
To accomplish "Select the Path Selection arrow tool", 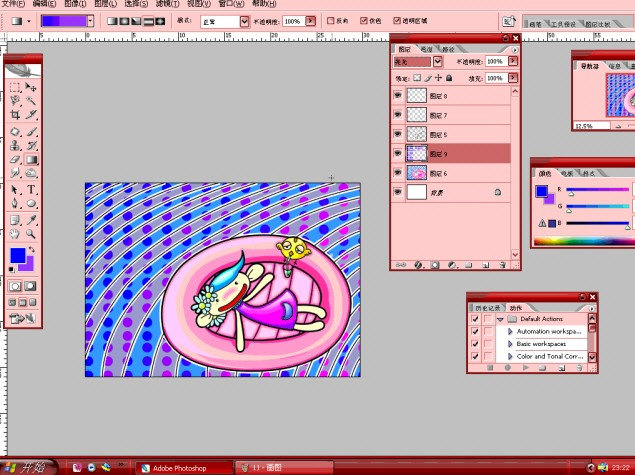I will point(15,190).
